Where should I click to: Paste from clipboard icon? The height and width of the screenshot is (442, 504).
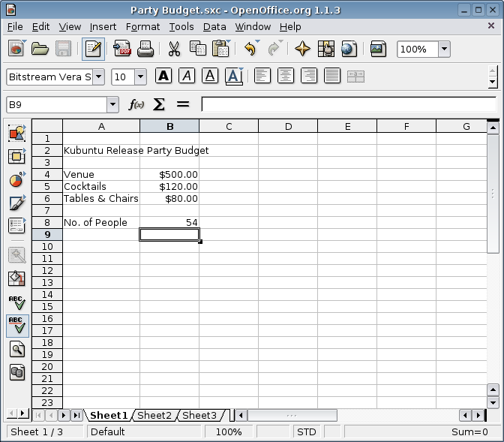click(221, 49)
